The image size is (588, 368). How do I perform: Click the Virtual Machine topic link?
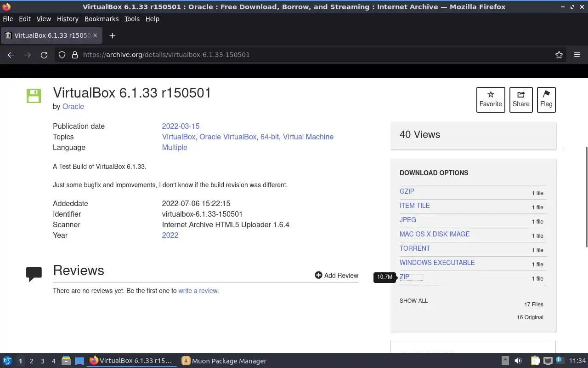click(308, 137)
